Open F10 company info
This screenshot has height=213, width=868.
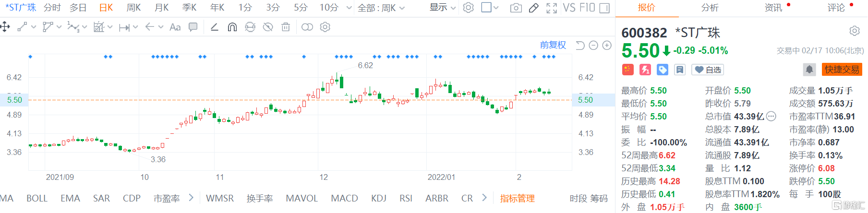pyautogui.click(x=587, y=8)
